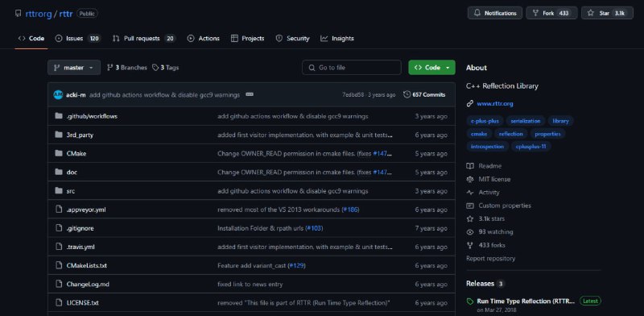
Task: Open commit hash 7edbd58
Action: [x=353, y=94]
